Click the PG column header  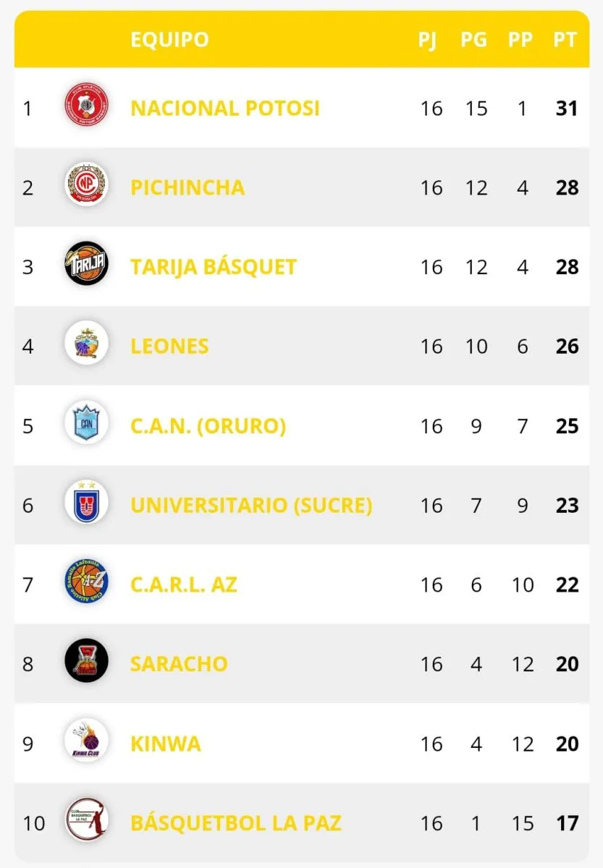[x=474, y=40]
